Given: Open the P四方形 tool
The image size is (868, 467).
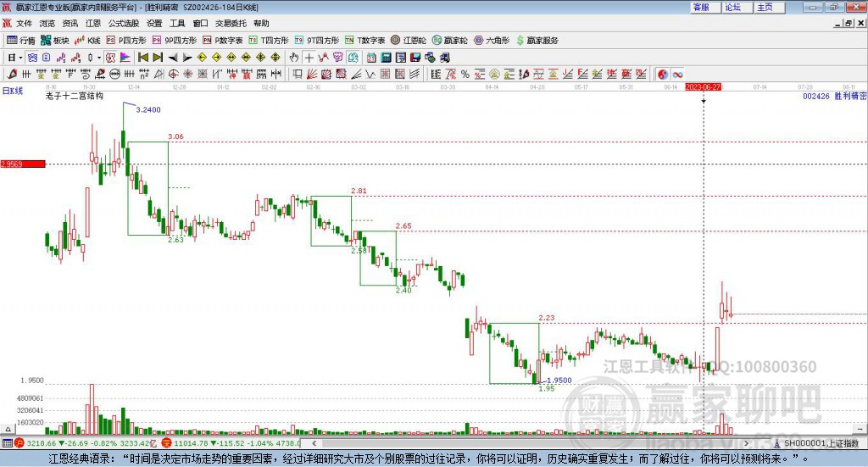Looking at the screenshot, I should tap(126, 41).
